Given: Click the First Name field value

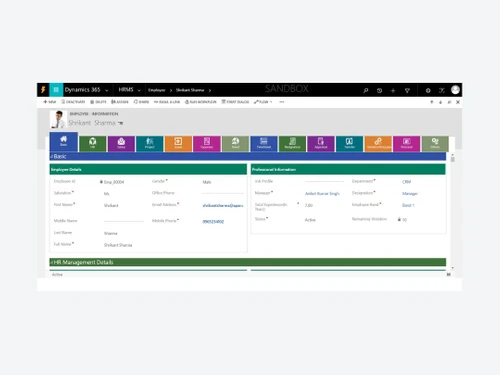Looking at the screenshot, I should (x=111, y=205).
